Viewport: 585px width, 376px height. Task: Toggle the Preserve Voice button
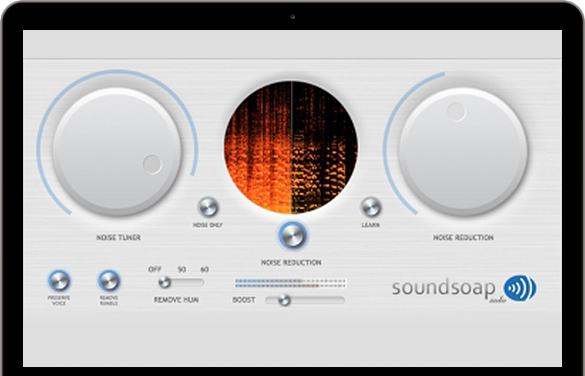click(59, 281)
